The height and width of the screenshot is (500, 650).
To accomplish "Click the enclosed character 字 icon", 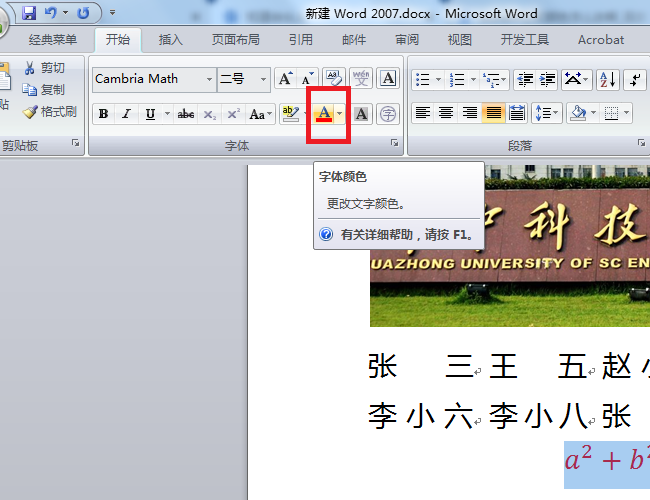I will coord(388,114).
